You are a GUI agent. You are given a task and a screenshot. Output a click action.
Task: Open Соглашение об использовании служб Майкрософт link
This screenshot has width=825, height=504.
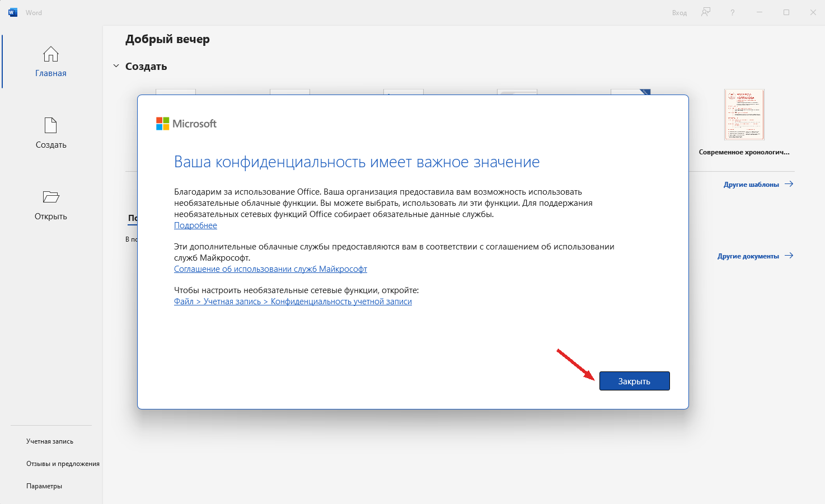[x=270, y=269]
